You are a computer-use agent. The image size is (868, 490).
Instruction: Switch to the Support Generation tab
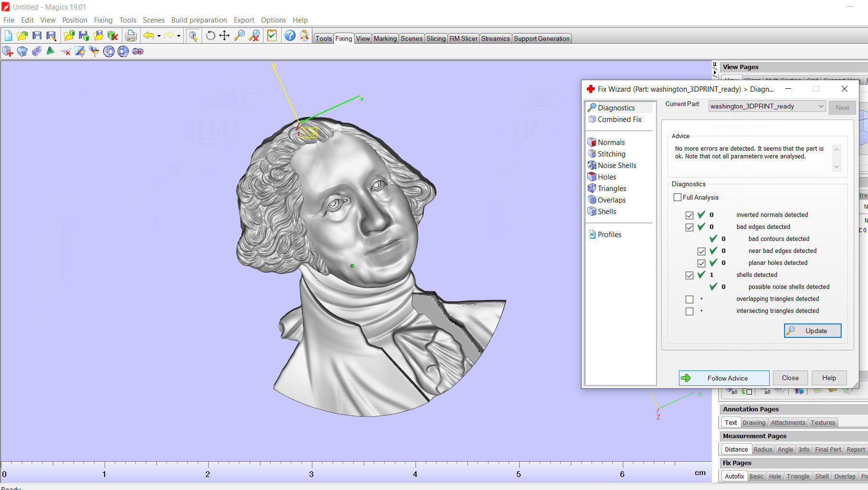coord(542,38)
